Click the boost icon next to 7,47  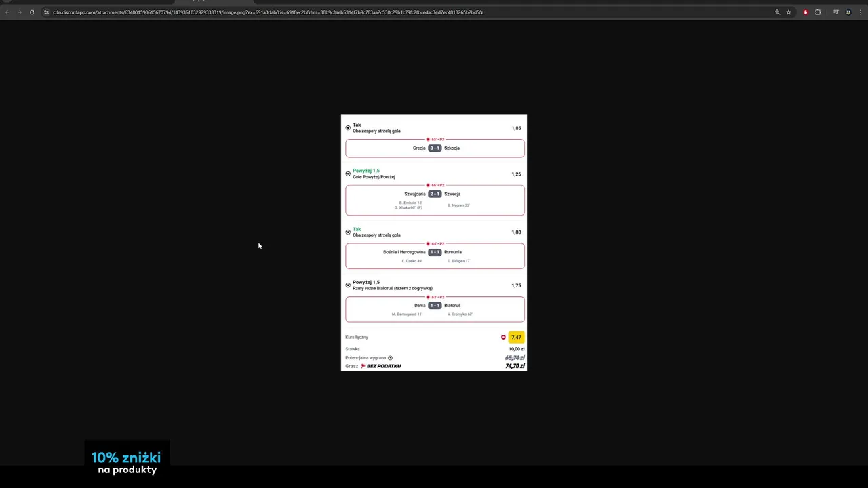[503, 337]
